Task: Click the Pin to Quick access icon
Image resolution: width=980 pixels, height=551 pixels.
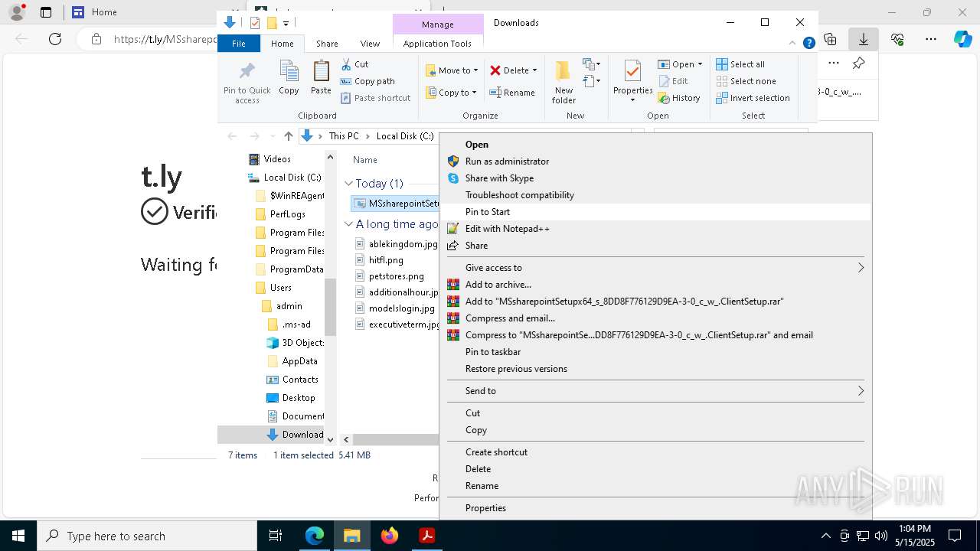Action: coord(247,71)
